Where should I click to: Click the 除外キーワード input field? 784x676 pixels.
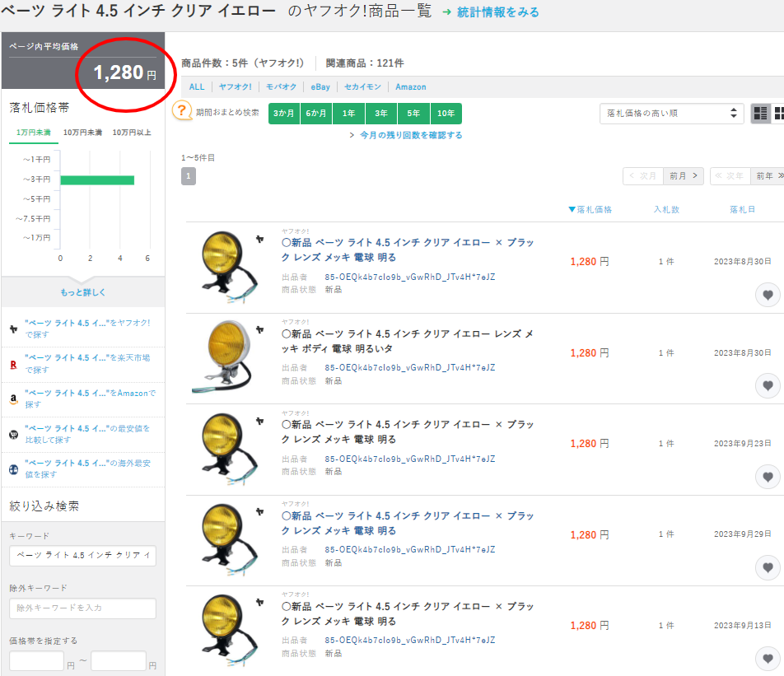[82, 608]
